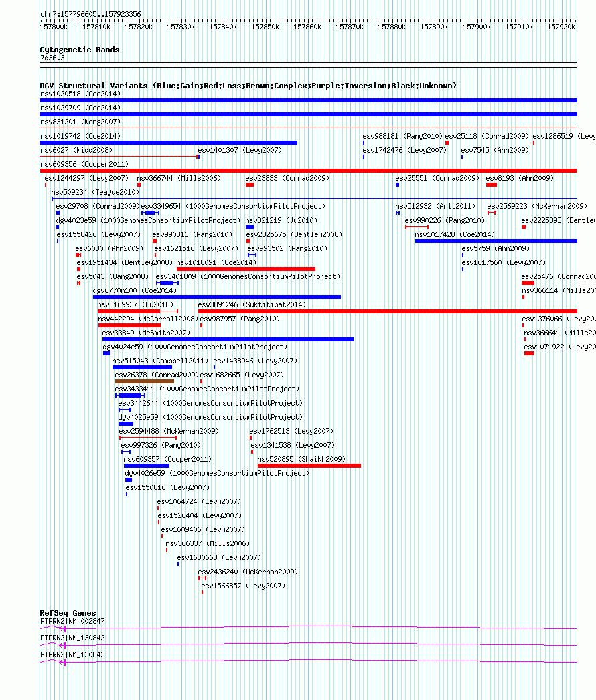Screen dimensions: 596x700
Task: Click chr7:157796605..157923356 coordinate text
Action: click(90, 14)
